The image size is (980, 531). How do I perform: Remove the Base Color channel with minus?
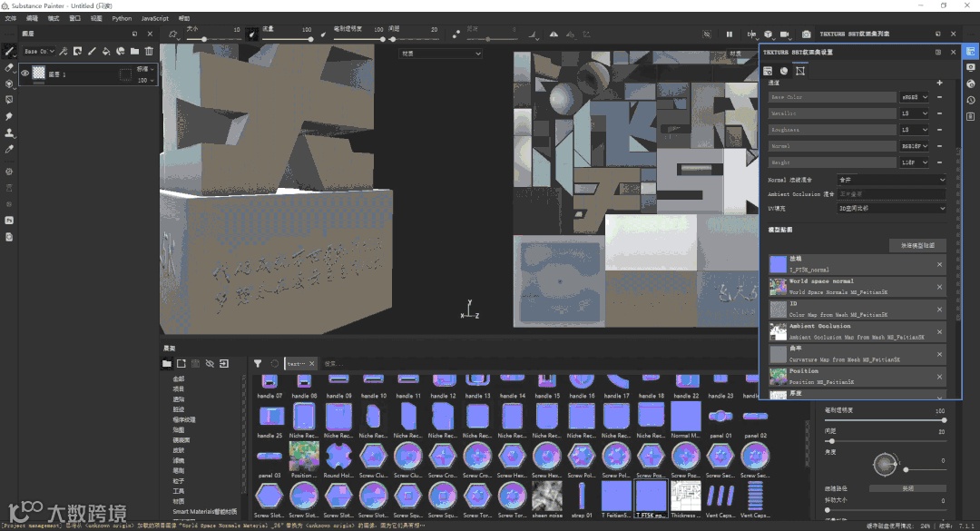click(939, 97)
